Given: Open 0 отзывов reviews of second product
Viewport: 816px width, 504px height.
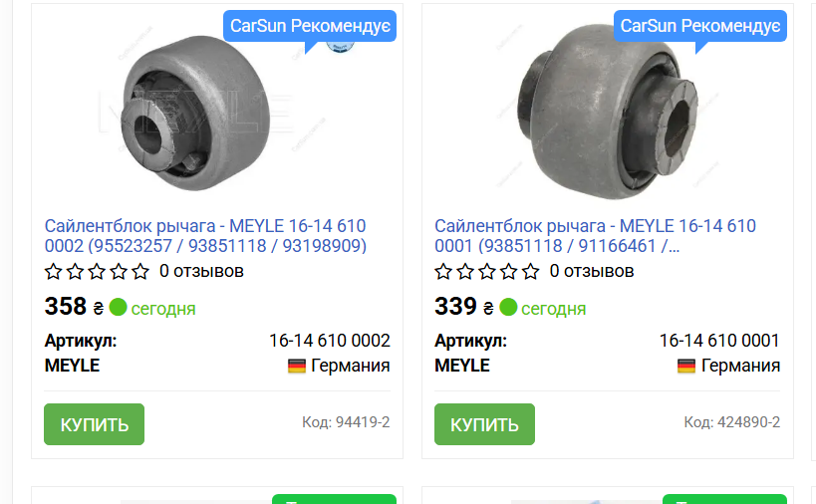Looking at the screenshot, I should tap(592, 272).
